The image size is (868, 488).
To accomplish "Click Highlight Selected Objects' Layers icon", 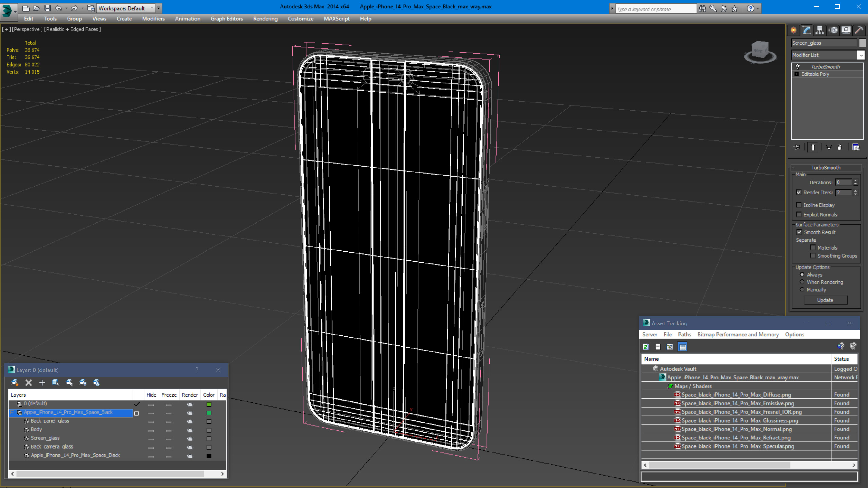I will tap(69, 383).
